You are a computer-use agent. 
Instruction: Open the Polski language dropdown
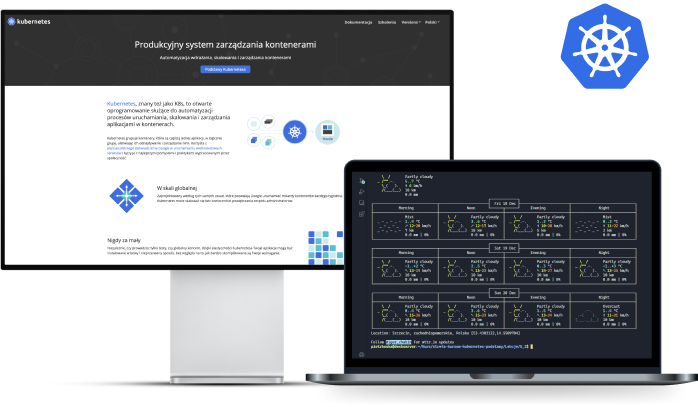click(430, 20)
